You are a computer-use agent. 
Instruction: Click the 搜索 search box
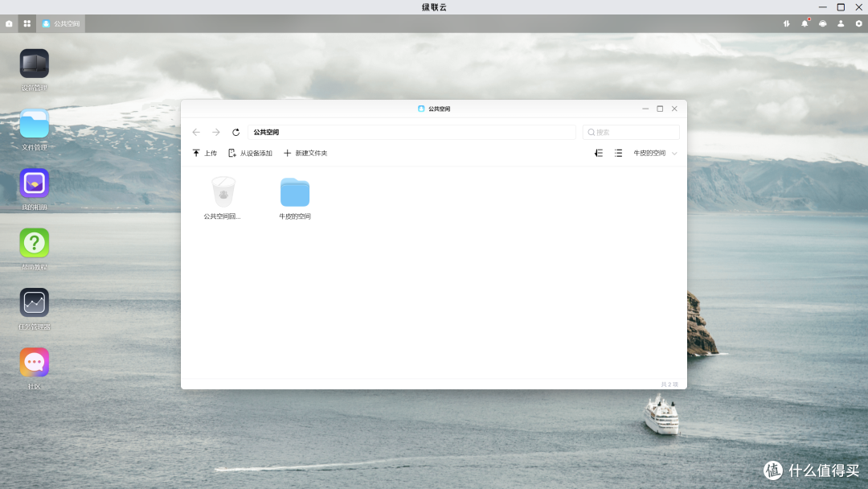631,133
